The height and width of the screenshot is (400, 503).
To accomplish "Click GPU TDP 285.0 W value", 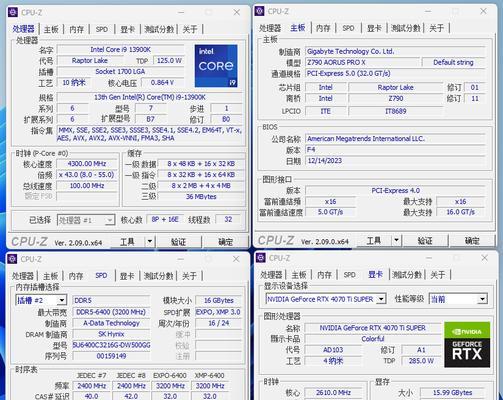I will click(x=421, y=361).
